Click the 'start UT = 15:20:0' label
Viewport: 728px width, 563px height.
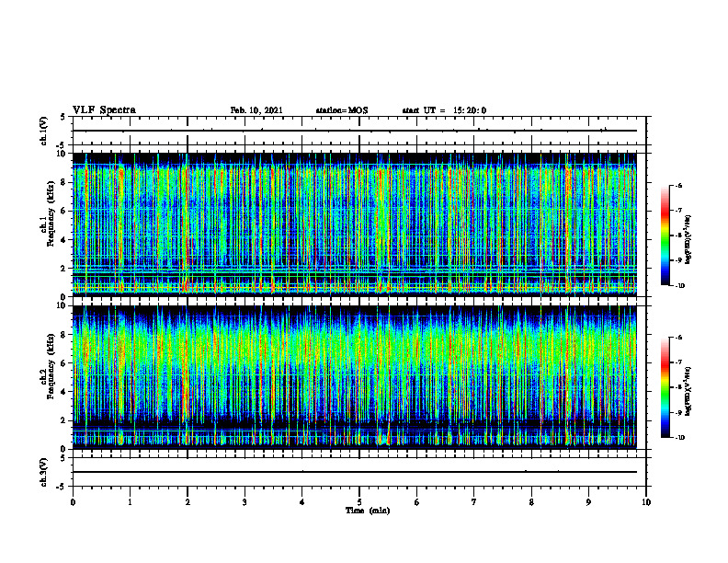(x=444, y=110)
